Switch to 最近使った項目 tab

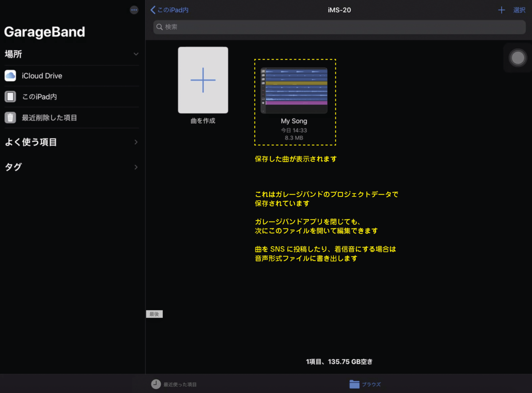(174, 384)
